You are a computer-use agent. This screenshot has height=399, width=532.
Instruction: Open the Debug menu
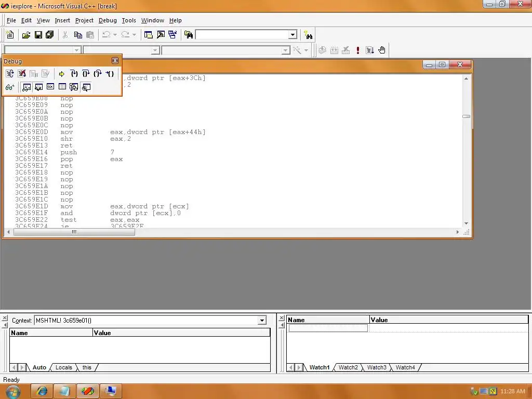coord(108,20)
